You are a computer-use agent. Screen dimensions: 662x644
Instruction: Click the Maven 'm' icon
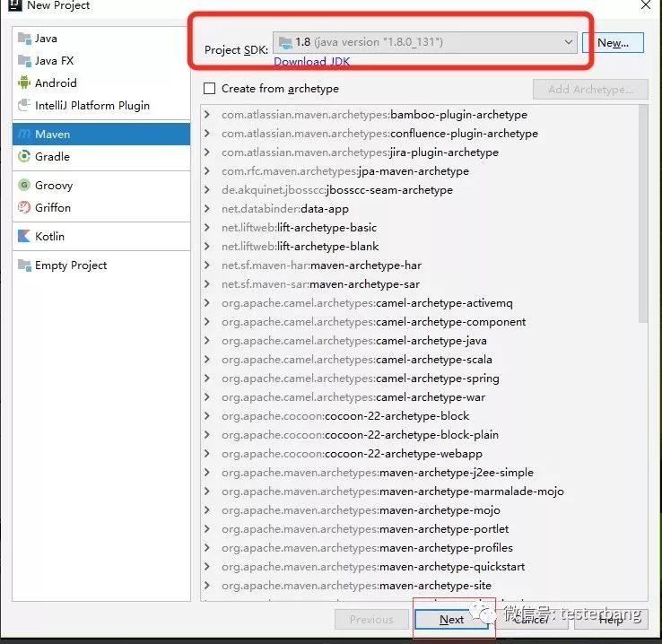click(x=24, y=135)
